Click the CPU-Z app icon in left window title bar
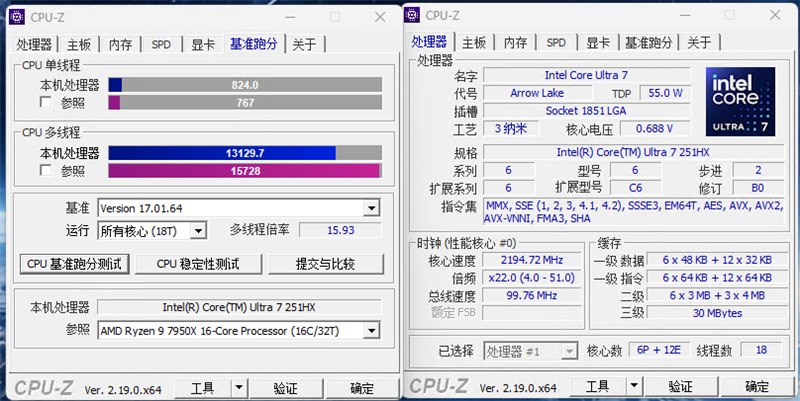The width and height of the screenshot is (800, 401). (17, 16)
